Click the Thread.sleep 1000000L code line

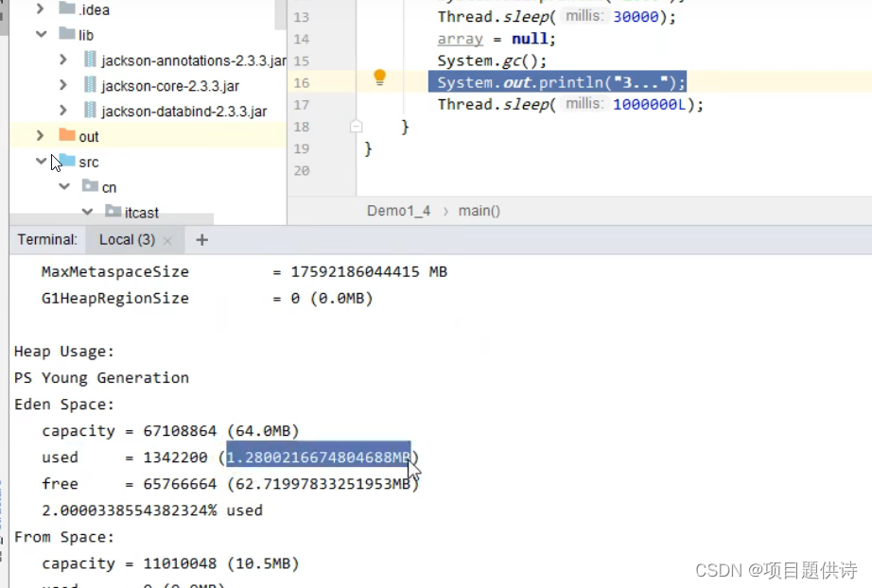[570, 104]
